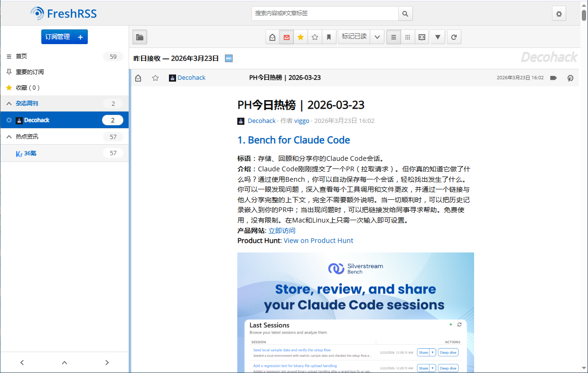The height and width of the screenshot is (373, 588).
Task: Collapse the 热点资讯 category
Action: pyautogui.click(x=9, y=137)
